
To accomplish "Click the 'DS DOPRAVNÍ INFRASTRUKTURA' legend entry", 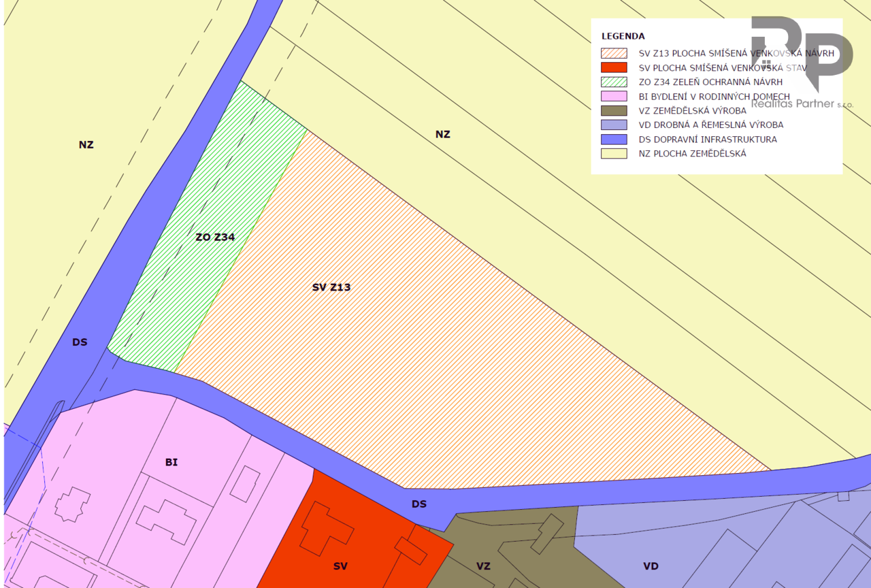I will [x=707, y=140].
